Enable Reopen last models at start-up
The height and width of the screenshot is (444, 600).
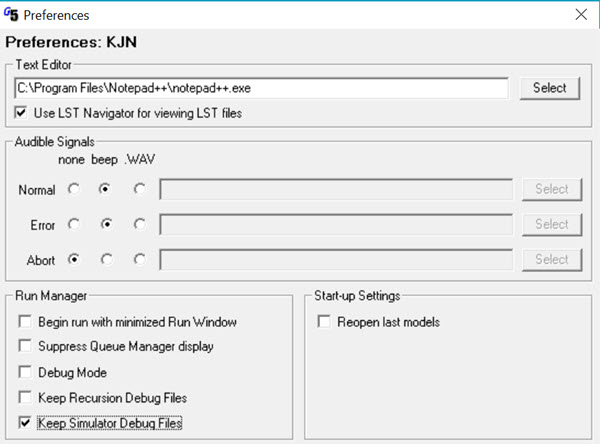point(324,322)
